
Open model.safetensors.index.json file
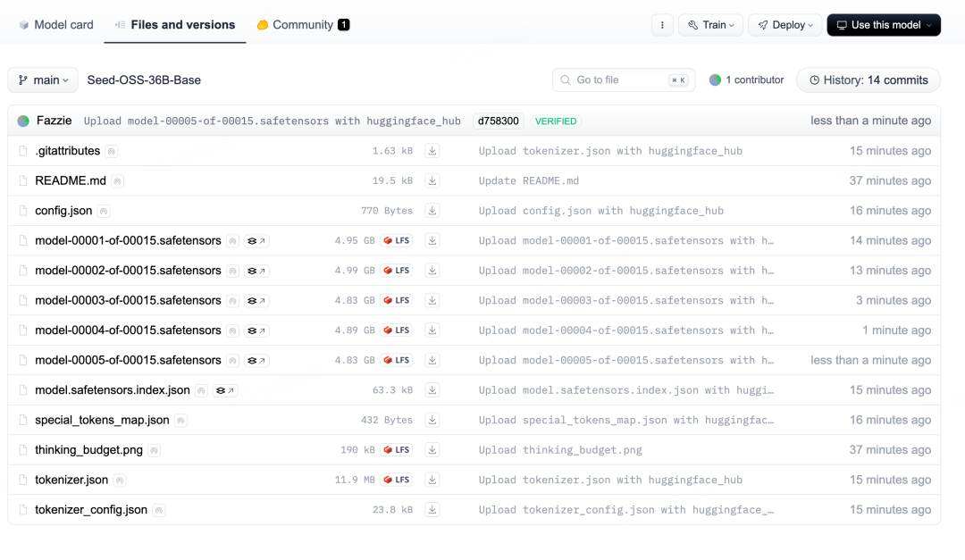[x=113, y=390]
